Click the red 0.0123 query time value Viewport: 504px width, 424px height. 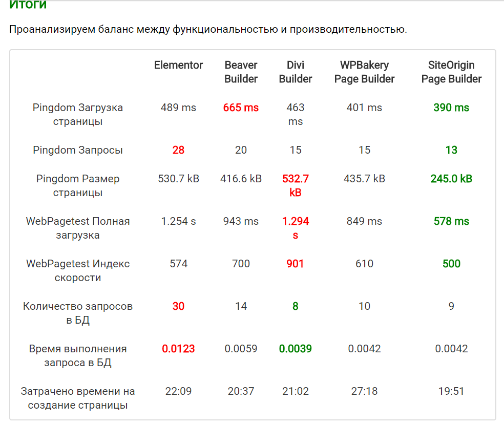(x=178, y=348)
